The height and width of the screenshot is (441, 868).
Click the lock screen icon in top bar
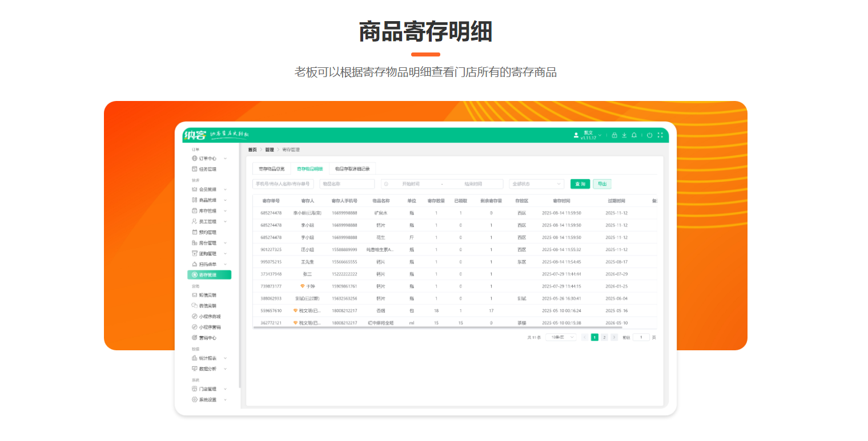(x=614, y=135)
